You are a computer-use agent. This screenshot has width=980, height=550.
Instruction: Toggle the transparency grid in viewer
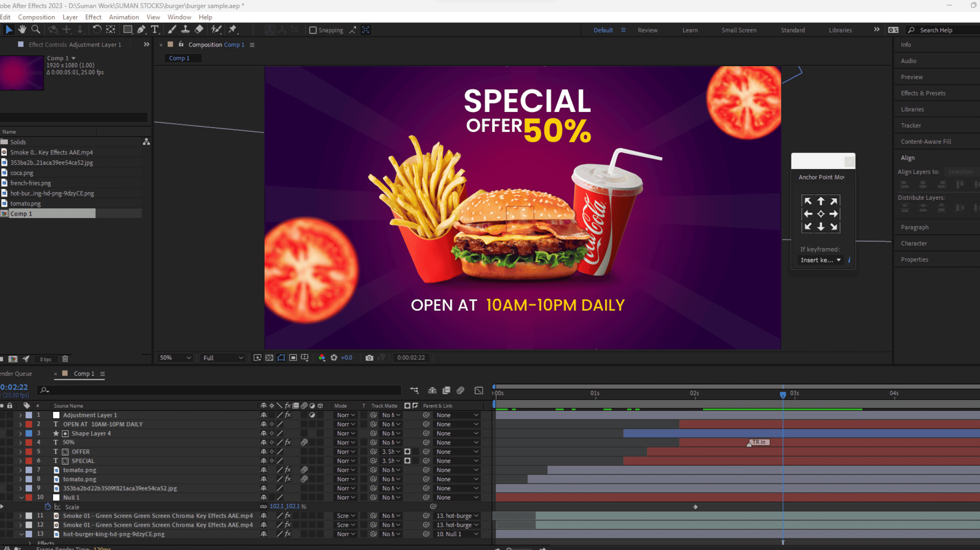click(269, 358)
